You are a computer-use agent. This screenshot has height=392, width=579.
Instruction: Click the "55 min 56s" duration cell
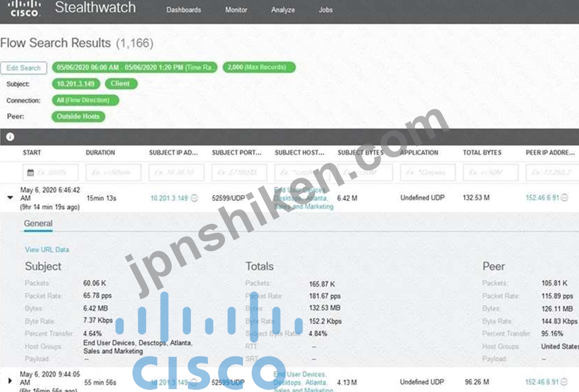click(x=100, y=382)
